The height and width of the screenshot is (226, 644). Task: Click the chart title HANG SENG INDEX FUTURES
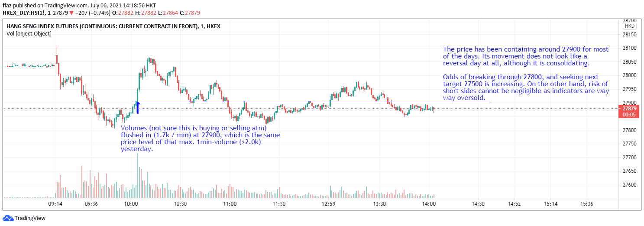tap(113, 26)
